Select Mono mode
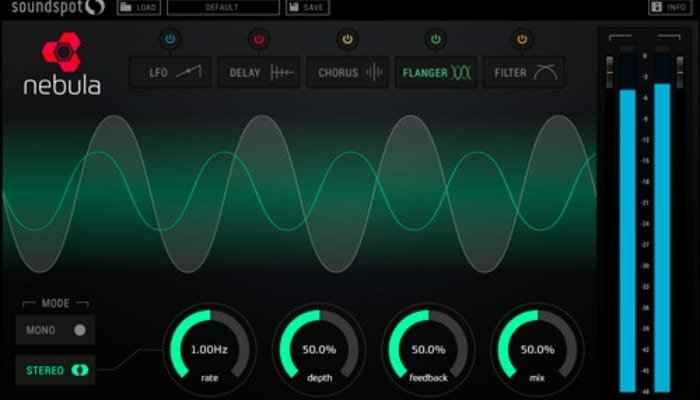This screenshot has width=700, height=400. coord(56,330)
